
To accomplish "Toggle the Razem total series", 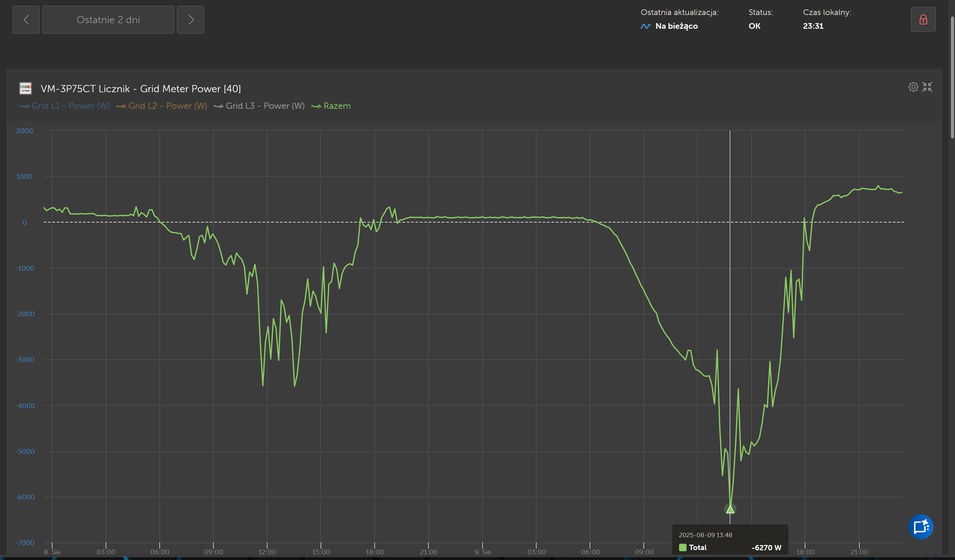I will coord(331,106).
